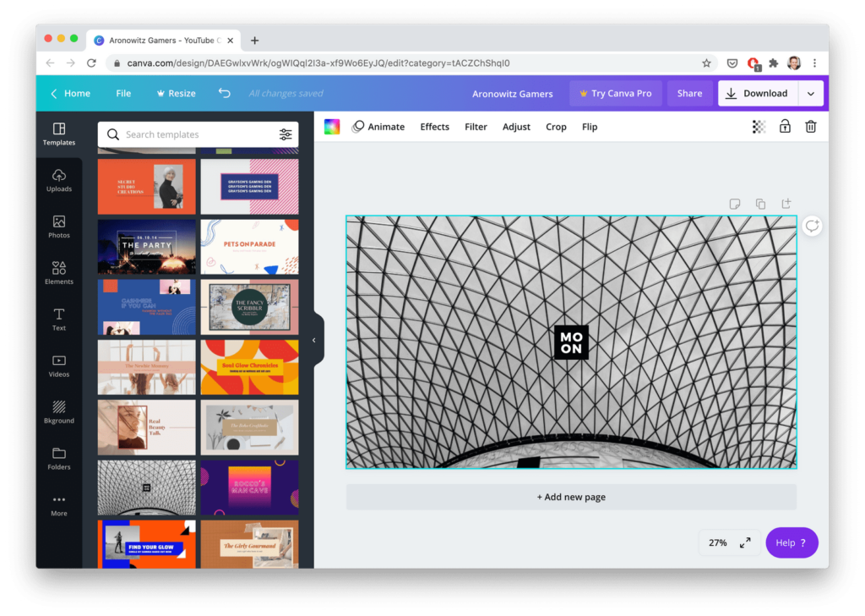Select Find Your Glow template thumbnail
The image size is (865, 616).
[147, 544]
